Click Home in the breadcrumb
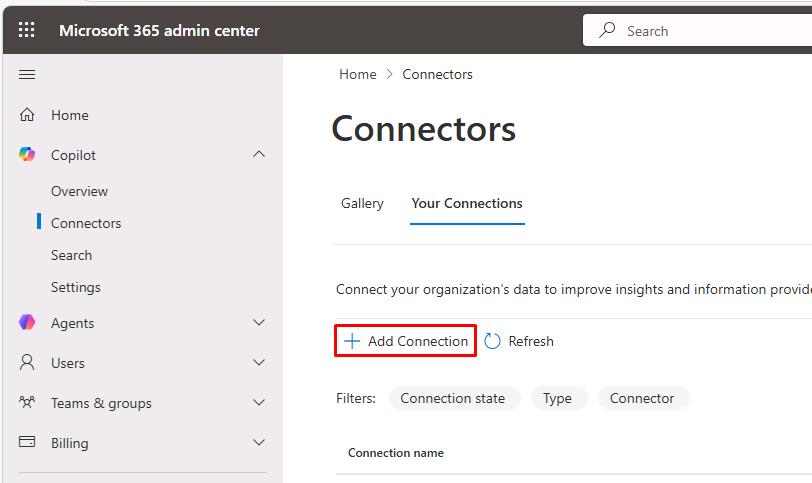Viewport: 812px width, 483px height. pos(358,74)
